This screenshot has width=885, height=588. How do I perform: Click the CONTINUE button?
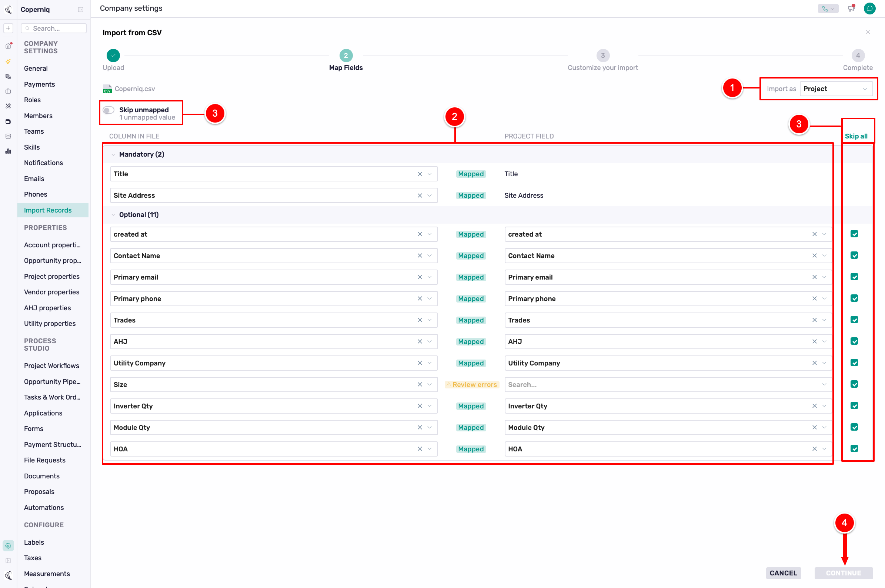pos(844,573)
